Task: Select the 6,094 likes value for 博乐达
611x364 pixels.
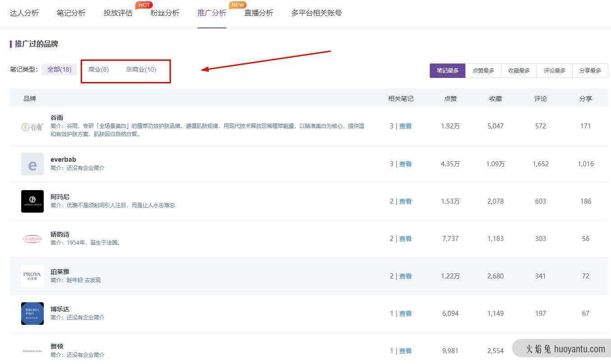Action: tap(450, 314)
